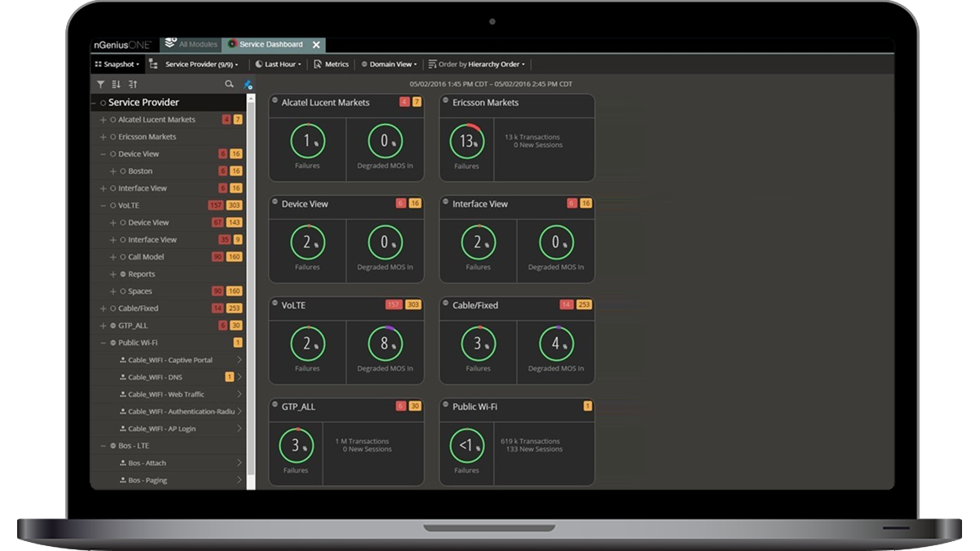Click the VoLTE Failures ring gauge

309,344
